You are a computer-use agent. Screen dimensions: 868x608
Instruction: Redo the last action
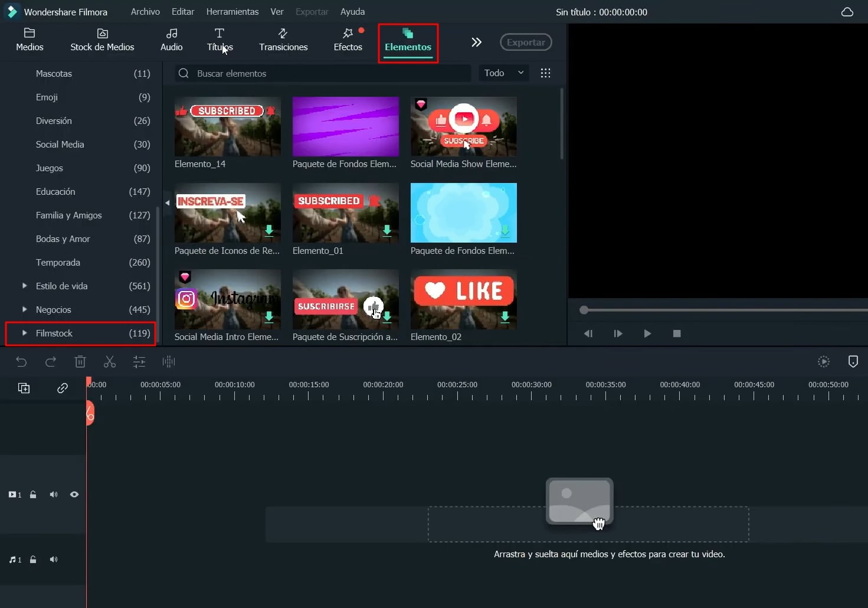(x=51, y=361)
